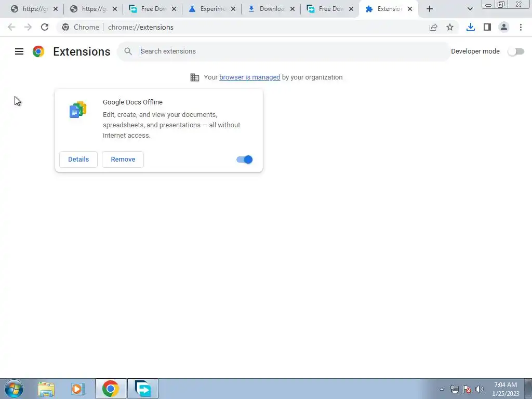
Task: Click the volume speaker tray icon
Action: (480, 389)
